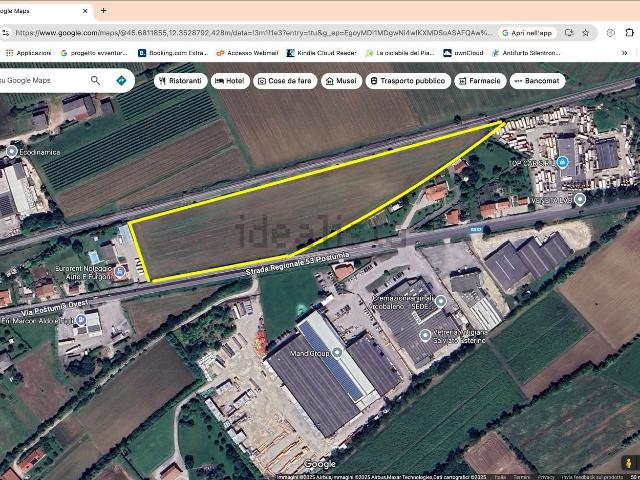The image size is (640, 480).
Task: Open the 'progetto evventur...' bookmark
Action: coord(94,53)
